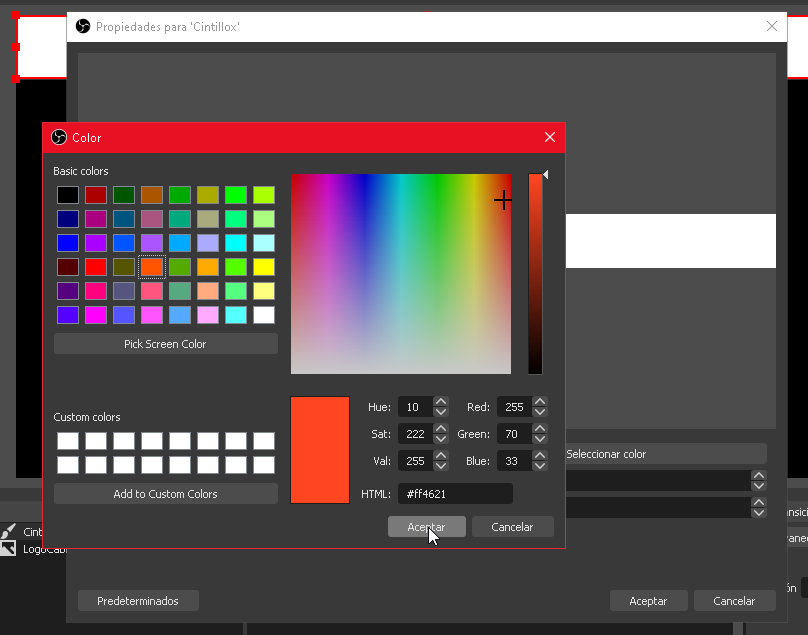Select the last custom color slot in second row
808x635 pixels.
coord(264,465)
